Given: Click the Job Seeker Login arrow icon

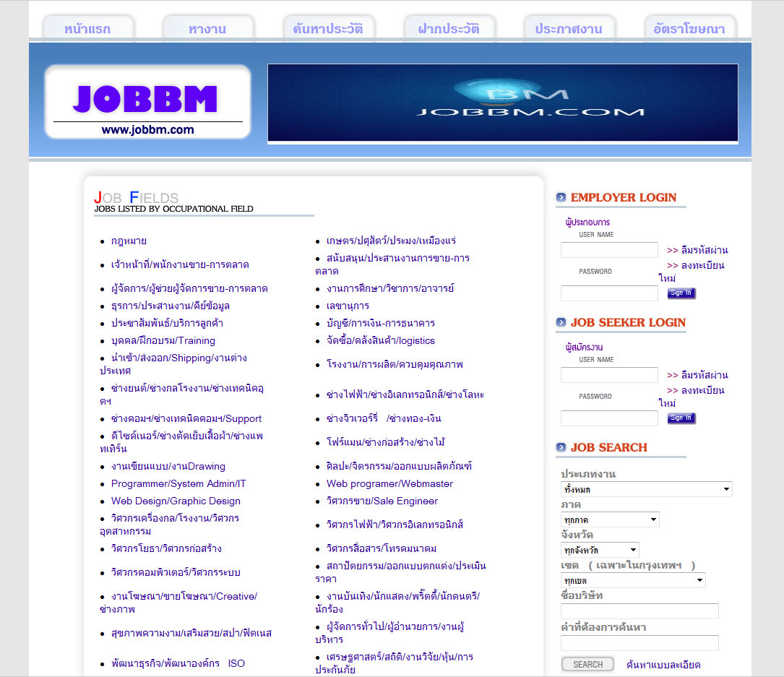Looking at the screenshot, I should (561, 322).
